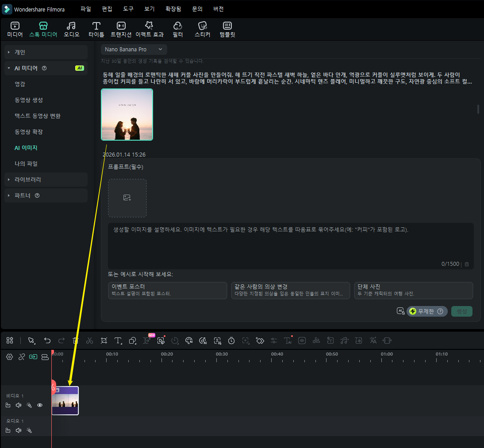
Task: Click the undo arrow in timeline toolbar
Action: pyautogui.click(x=47, y=341)
